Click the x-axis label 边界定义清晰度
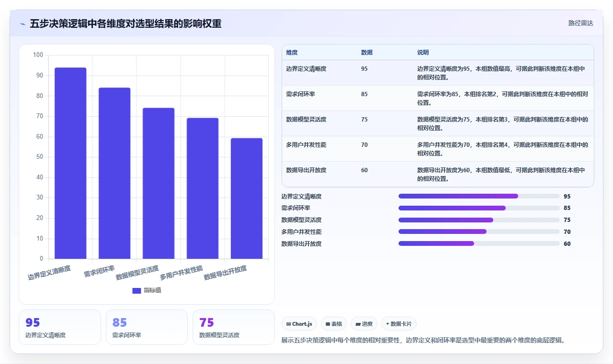The image size is (613, 364). (49, 273)
